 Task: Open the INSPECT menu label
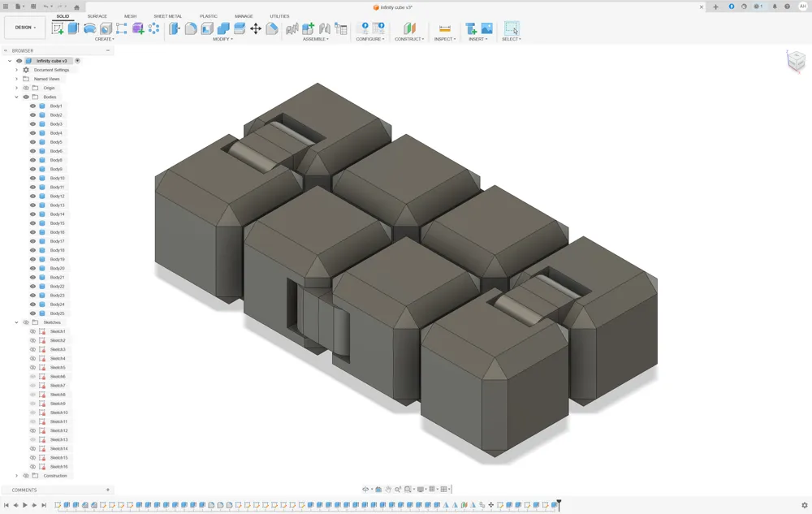click(445, 39)
